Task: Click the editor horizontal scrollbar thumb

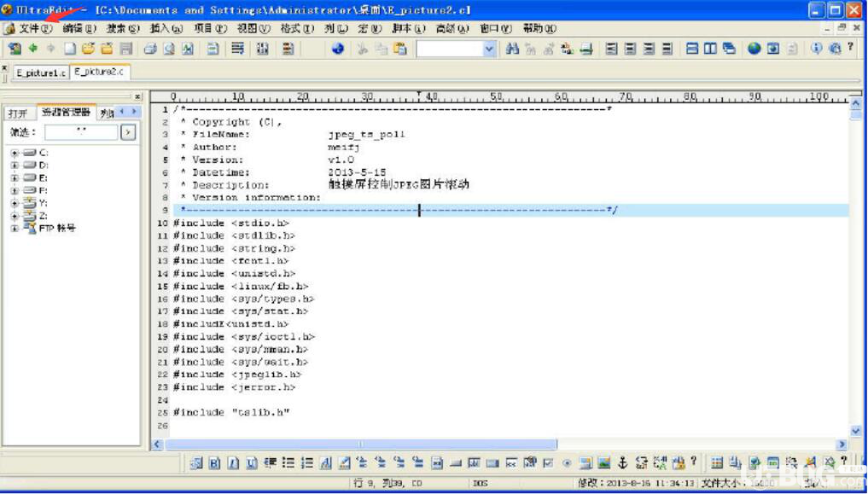Action: [361, 445]
